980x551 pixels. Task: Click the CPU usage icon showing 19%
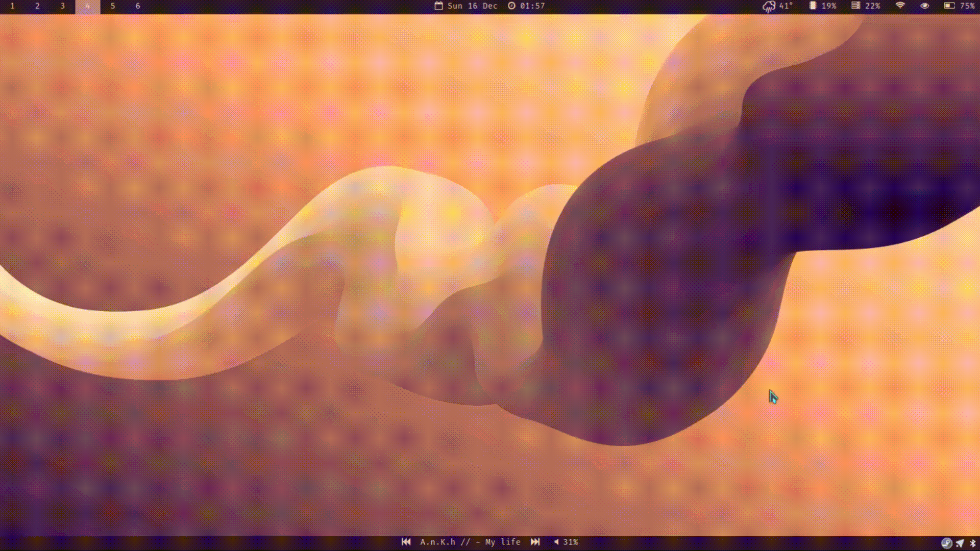coord(813,6)
